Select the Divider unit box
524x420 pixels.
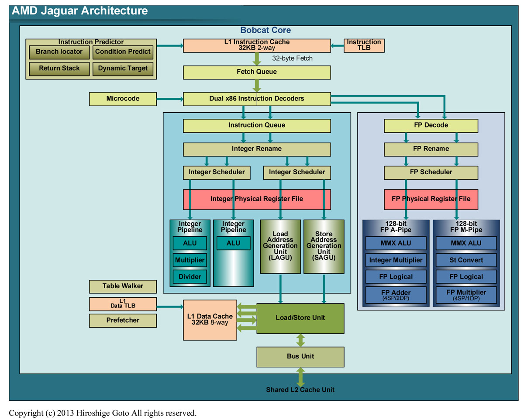point(190,277)
